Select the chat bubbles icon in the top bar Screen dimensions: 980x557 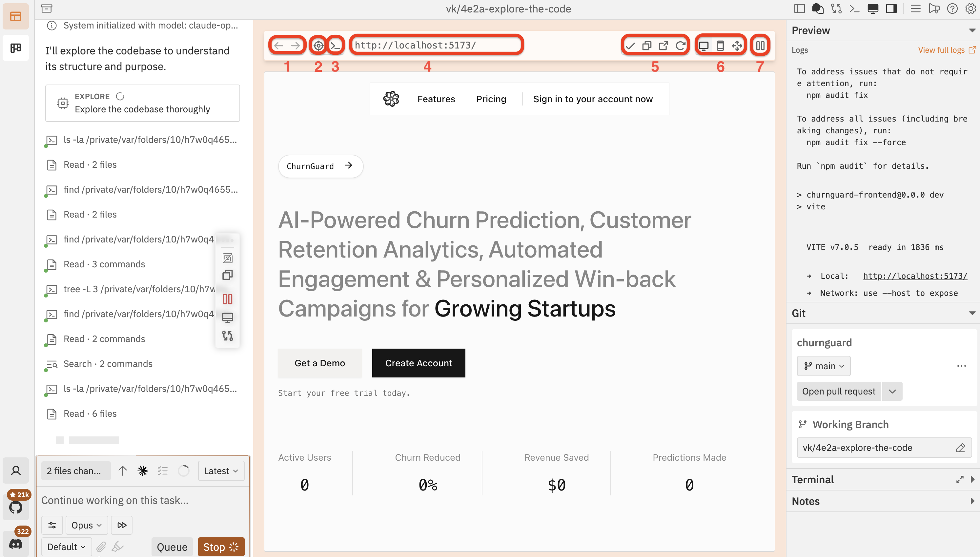tap(818, 9)
